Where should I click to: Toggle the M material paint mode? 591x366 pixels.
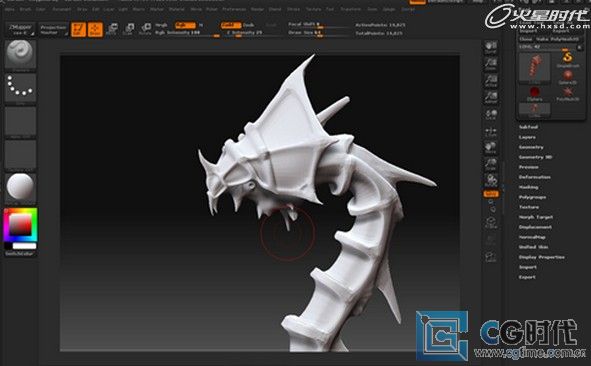pos(201,25)
